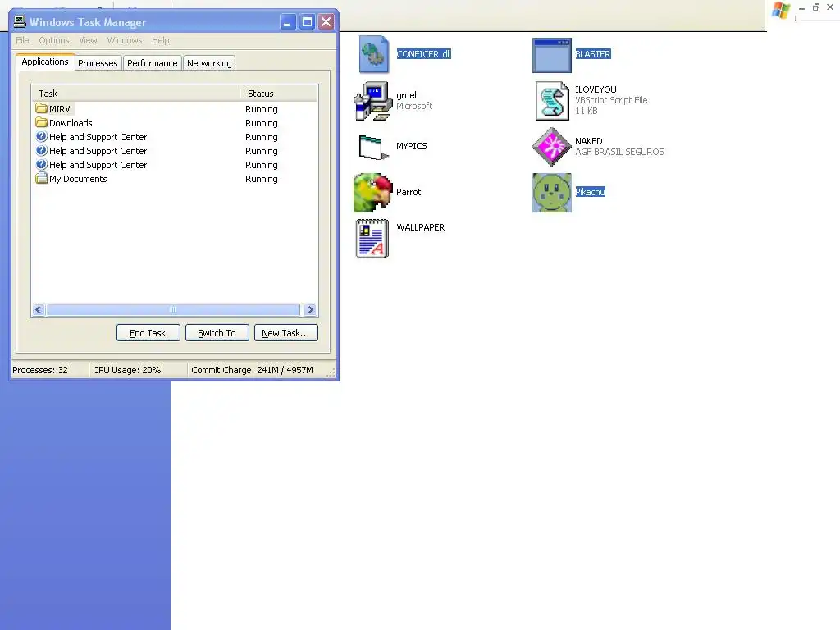Select the My Documents task name
Image resolution: width=840 pixels, height=630 pixels.
[78, 179]
